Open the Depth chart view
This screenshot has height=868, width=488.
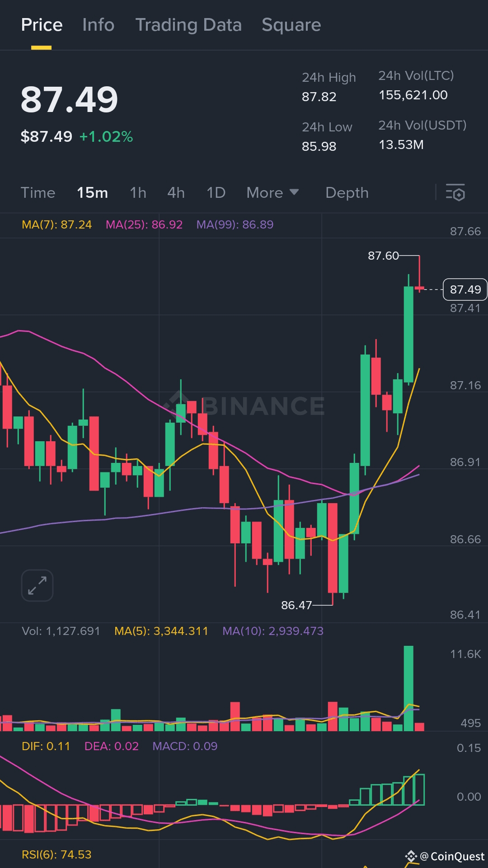click(347, 193)
